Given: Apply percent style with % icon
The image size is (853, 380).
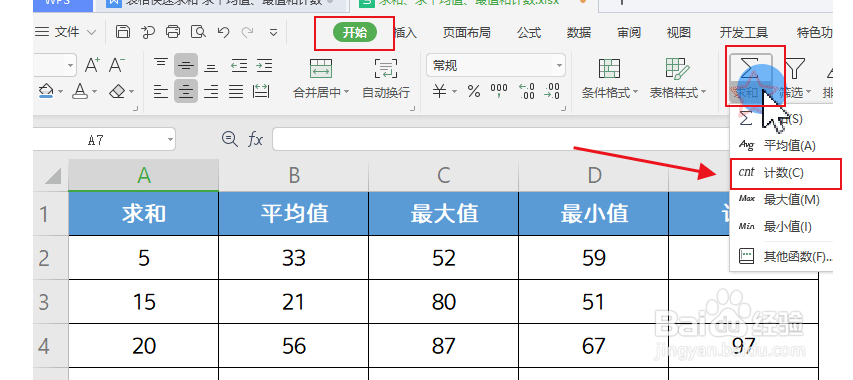Looking at the screenshot, I should tap(474, 91).
